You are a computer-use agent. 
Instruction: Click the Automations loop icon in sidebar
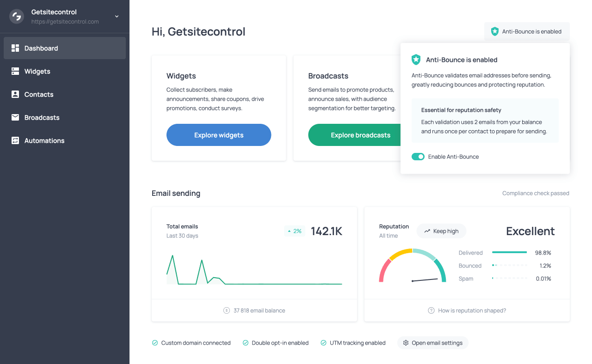pos(15,140)
